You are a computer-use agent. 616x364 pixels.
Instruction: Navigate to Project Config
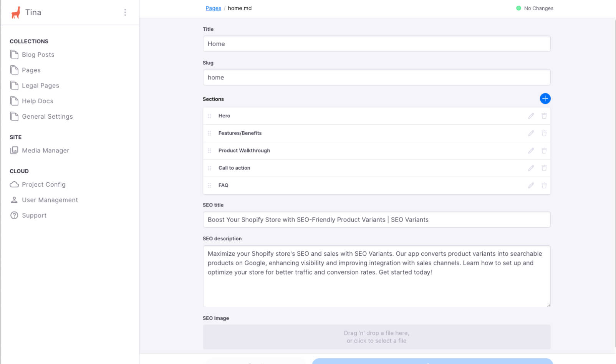[43, 185]
